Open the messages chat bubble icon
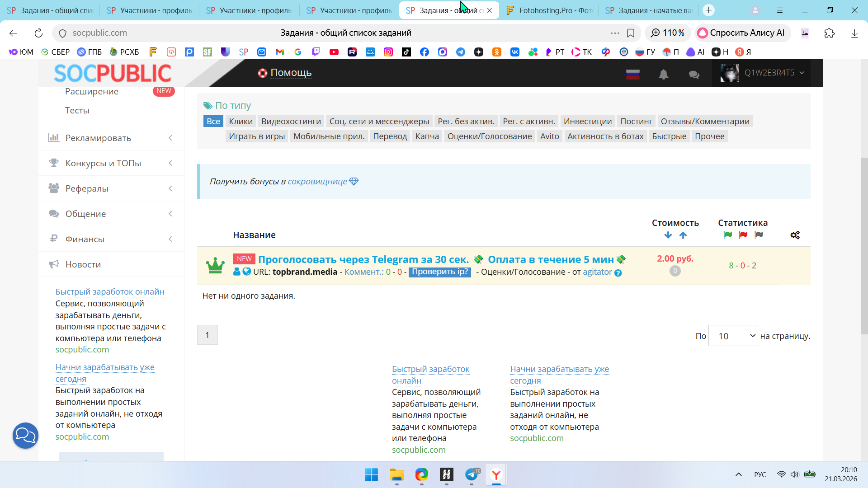Screen dimensions: 868x488 click(694, 75)
